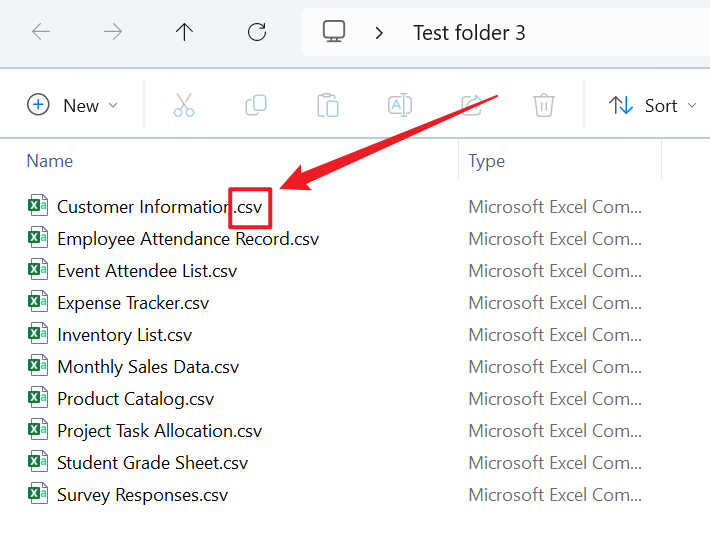The image size is (710, 536).
Task: Click the This PC monitor icon
Action: pos(334,32)
